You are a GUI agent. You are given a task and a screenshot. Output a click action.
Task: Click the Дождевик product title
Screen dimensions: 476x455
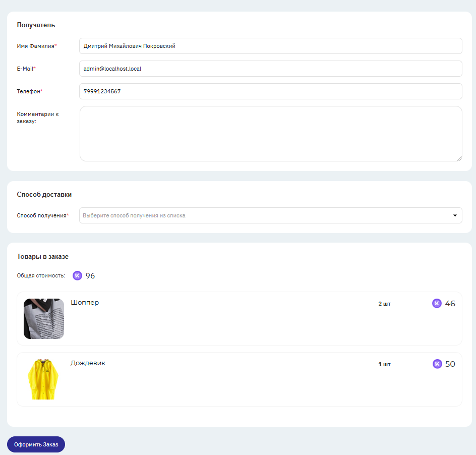click(x=88, y=363)
